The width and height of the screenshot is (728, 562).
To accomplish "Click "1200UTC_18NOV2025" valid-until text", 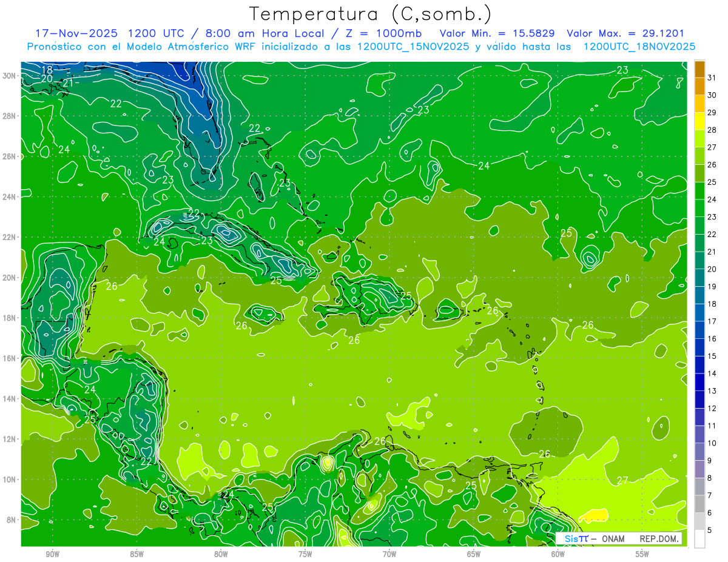I will (x=639, y=47).
